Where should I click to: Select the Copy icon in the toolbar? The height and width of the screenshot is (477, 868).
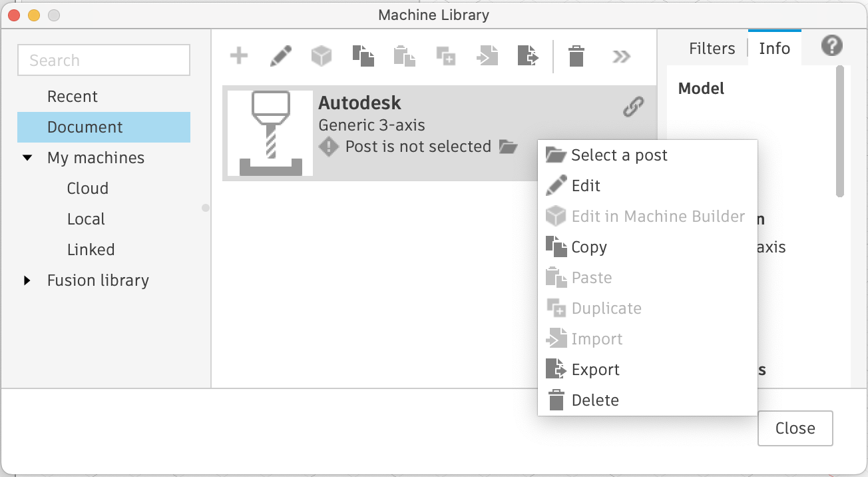363,56
